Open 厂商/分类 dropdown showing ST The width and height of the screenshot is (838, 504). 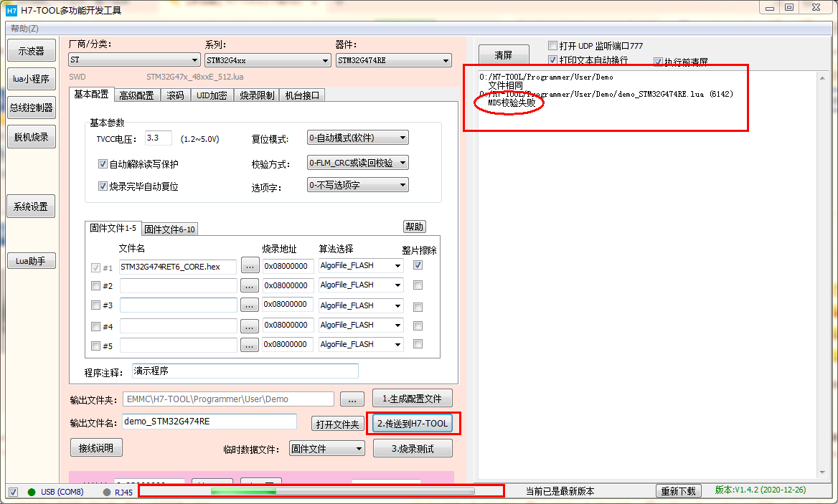pos(135,60)
